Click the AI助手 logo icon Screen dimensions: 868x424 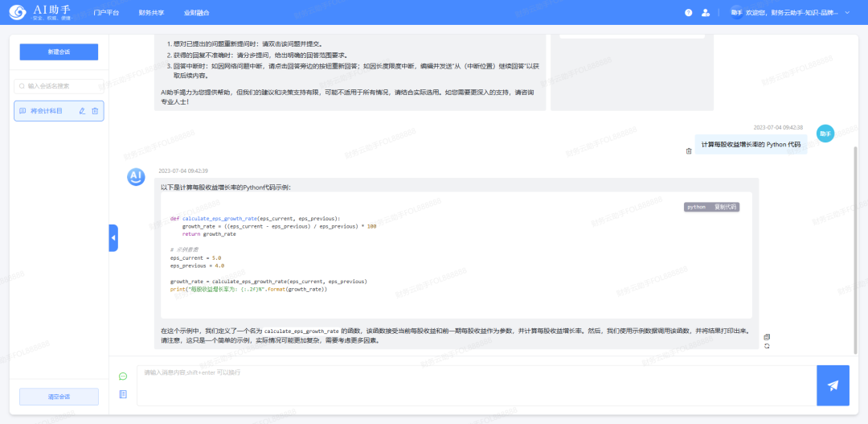point(18,12)
